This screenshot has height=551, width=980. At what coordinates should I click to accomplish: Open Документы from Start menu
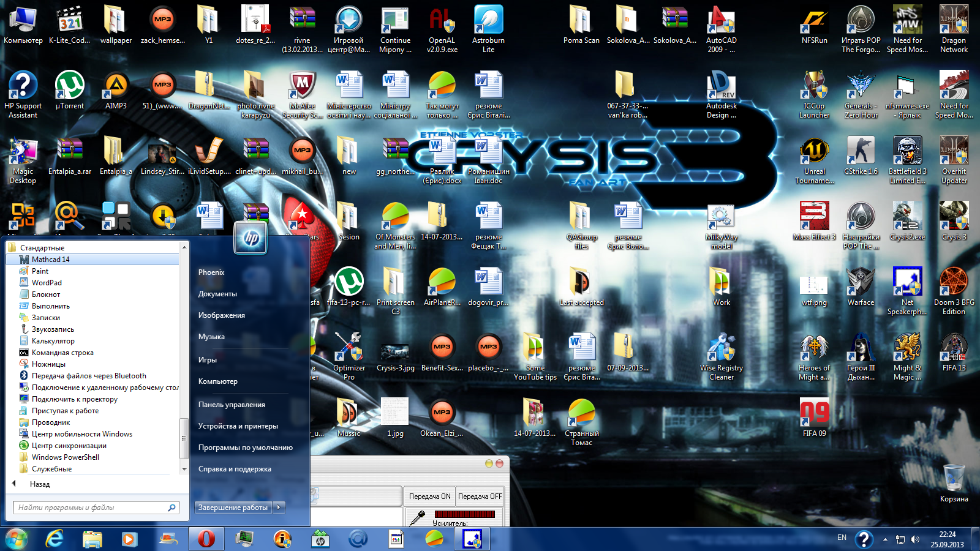click(x=217, y=294)
